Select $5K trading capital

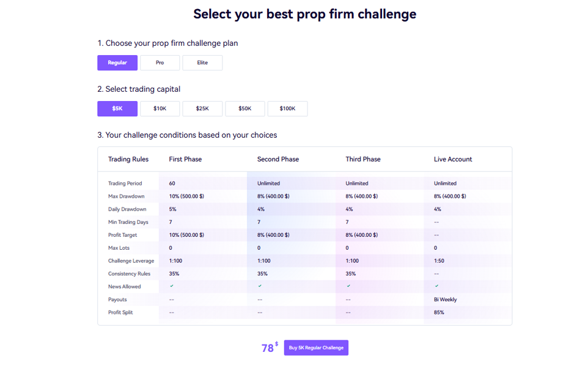pos(117,109)
